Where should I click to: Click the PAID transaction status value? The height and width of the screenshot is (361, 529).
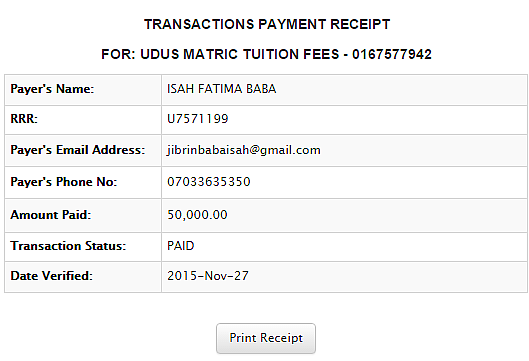tap(181, 246)
